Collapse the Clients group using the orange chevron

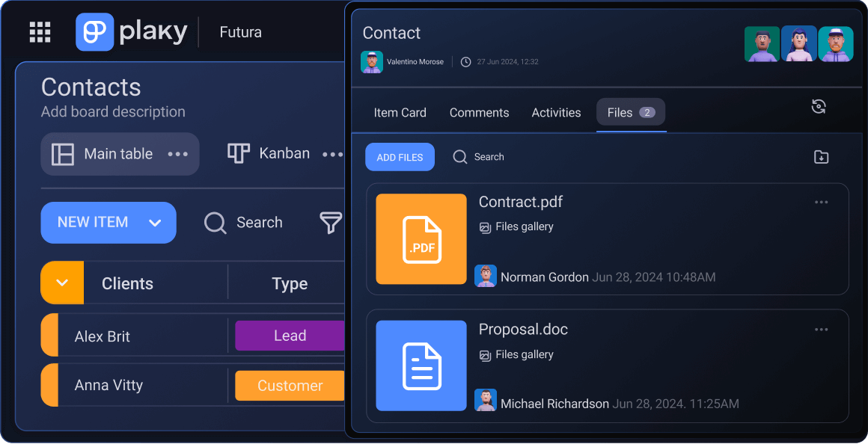point(62,283)
